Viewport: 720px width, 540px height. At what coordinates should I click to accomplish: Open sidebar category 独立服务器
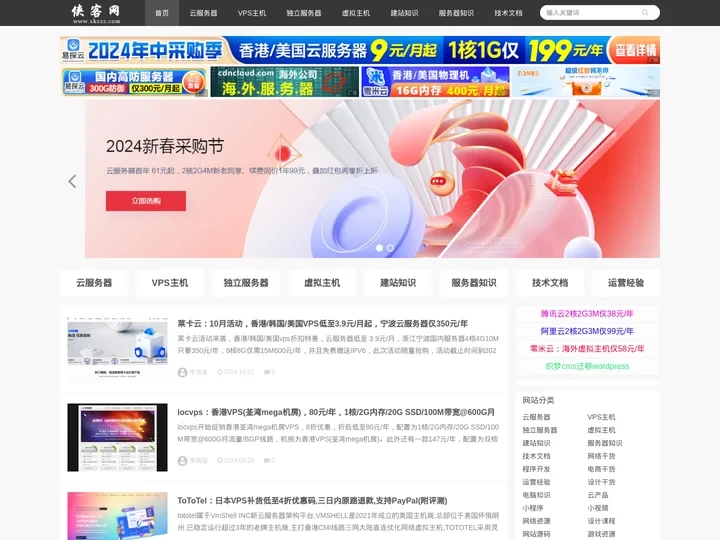pos(540,430)
